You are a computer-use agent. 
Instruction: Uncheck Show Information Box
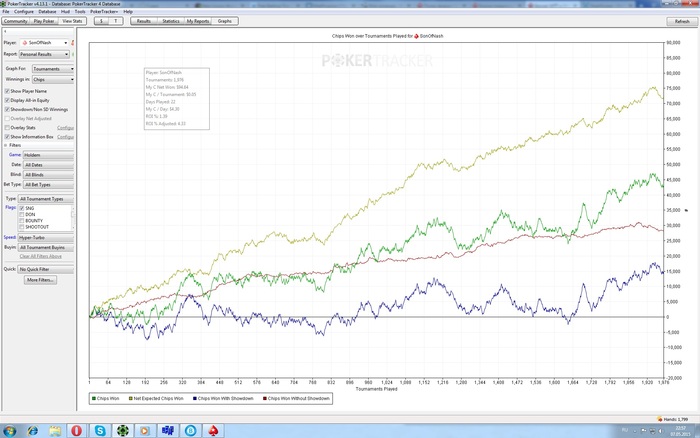pyautogui.click(x=7, y=137)
